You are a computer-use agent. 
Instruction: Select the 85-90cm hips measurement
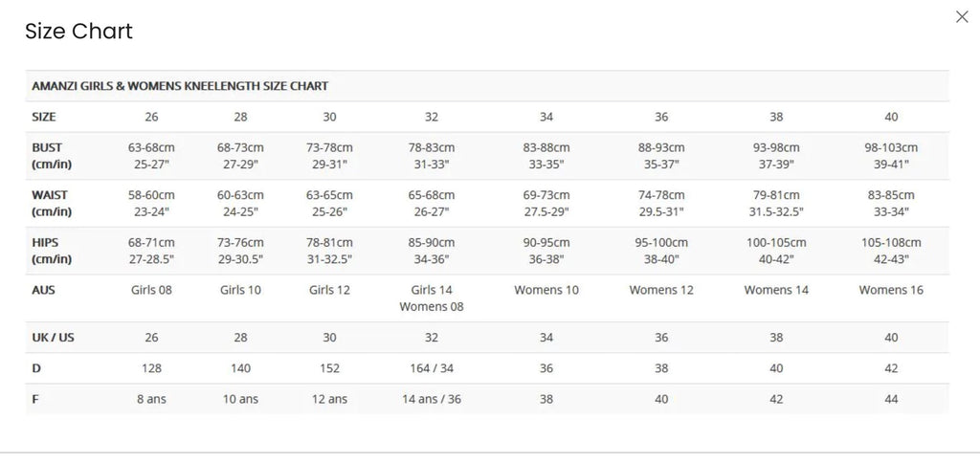click(x=432, y=243)
